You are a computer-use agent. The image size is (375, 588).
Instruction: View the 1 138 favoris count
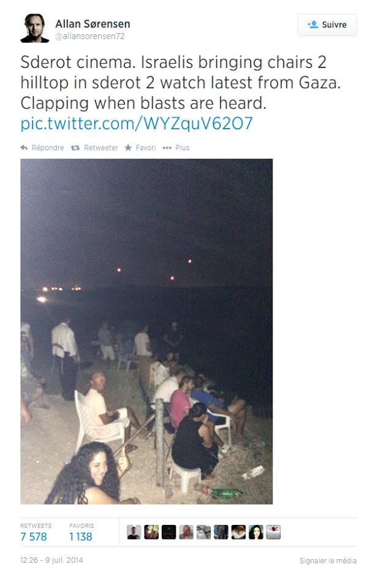point(81,537)
